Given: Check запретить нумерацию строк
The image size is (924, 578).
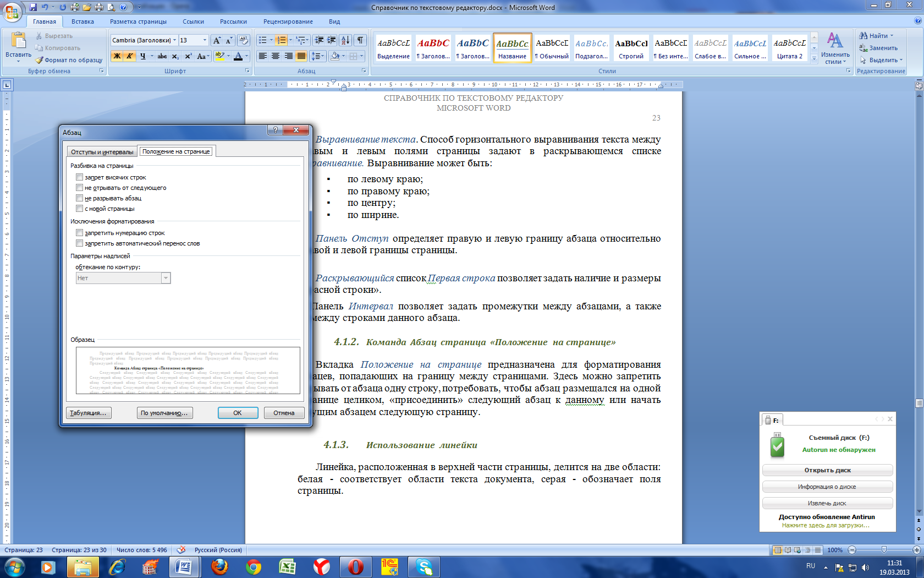Looking at the screenshot, I should point(79,233).
